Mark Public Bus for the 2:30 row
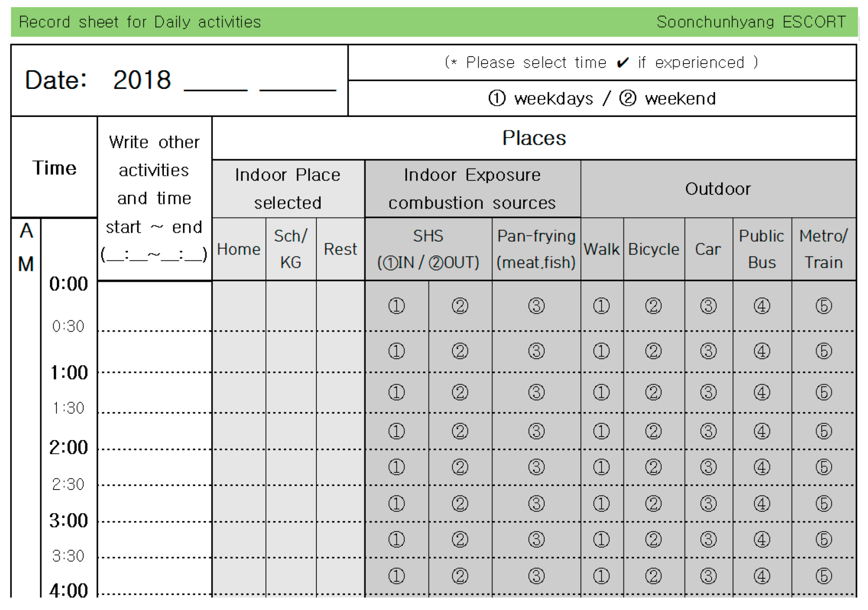This screenshot has height=610, width=868. [762, 503]
